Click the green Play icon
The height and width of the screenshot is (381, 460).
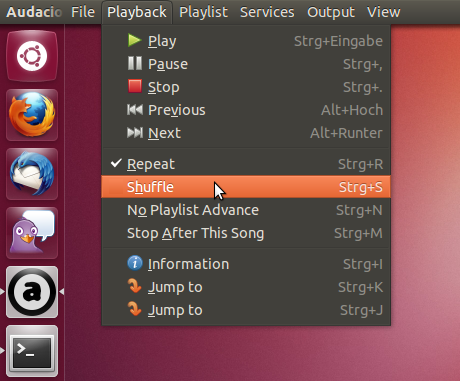click(135, 41)
